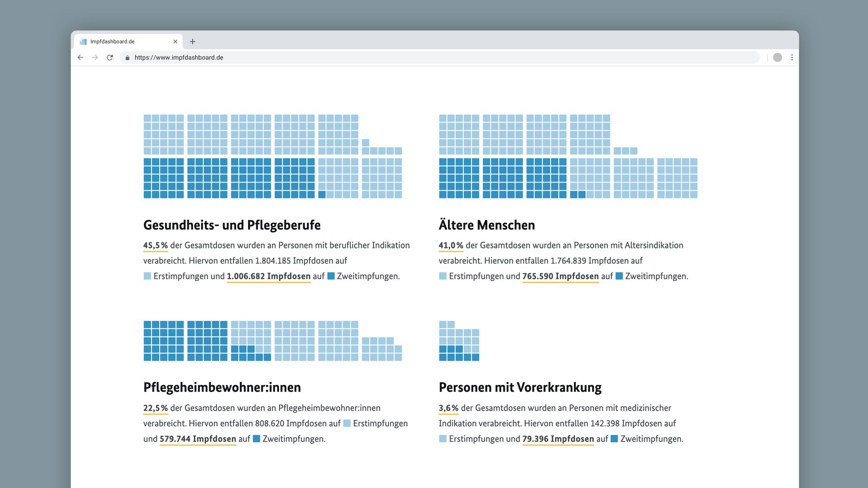Open the browser profile avatar
The image size is (868, 488).
778,57
